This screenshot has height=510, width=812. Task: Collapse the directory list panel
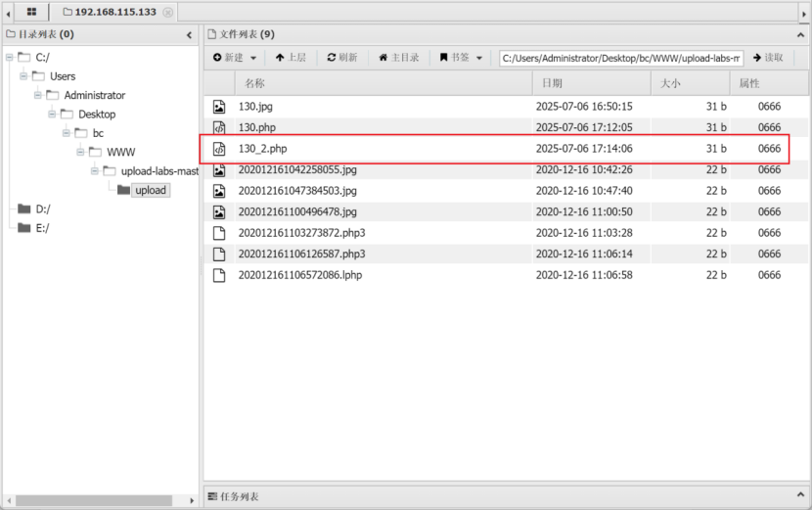point(189,34)
